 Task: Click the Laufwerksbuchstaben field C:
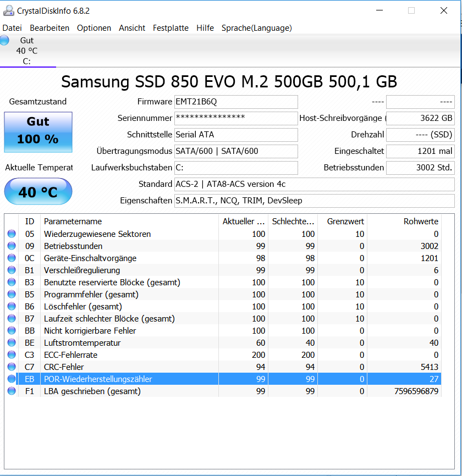click(x=236, y=168)
